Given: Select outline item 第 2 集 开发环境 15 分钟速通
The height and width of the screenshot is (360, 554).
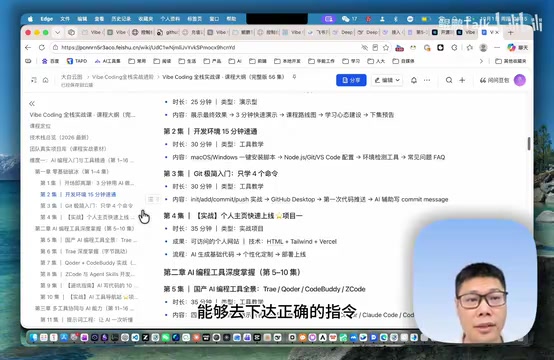Looking at the screenshot, I should [78, 195].
